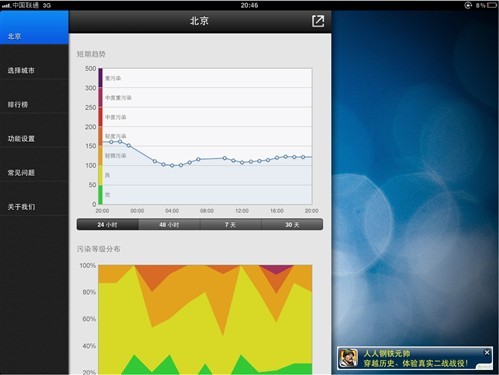This screenshot has height=375, width=499.
Task: Switch to the 7 天 trend view
Action: [231, 224]
